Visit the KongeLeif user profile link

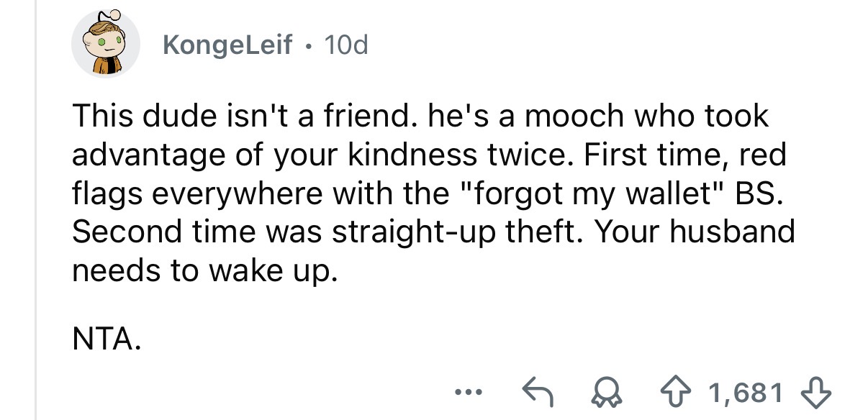227,45
